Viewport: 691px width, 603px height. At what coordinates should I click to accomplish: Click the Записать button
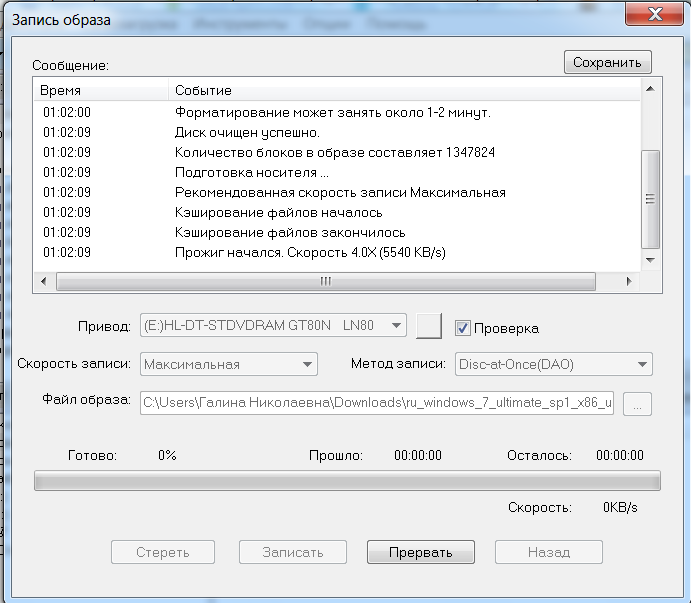point(293,552)
